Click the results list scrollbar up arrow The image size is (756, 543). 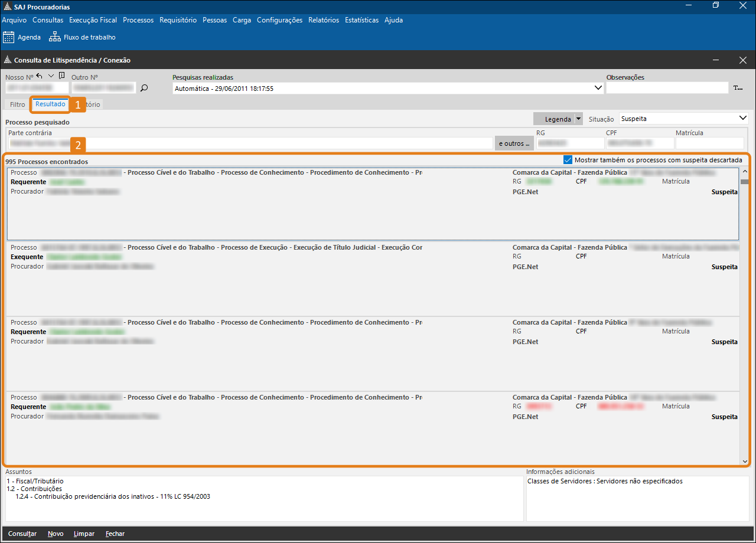click(745, 172)
